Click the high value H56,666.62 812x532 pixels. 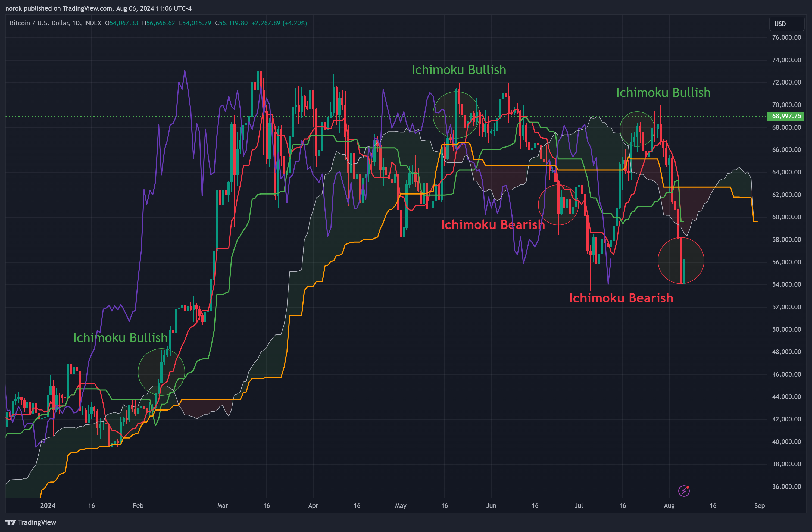pyautogui.click(x=158, y=23)
